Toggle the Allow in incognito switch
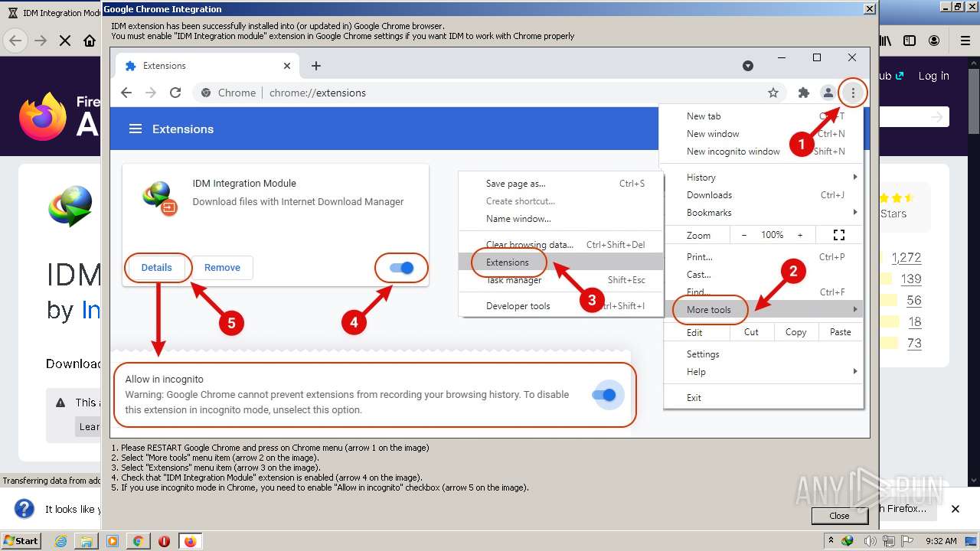Image resolution: width=980 pixels, height=551 pixels. [604, 395]
